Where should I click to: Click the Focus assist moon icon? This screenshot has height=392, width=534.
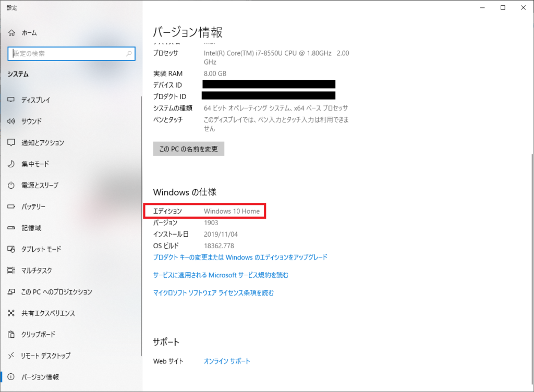tap(11, 164)
